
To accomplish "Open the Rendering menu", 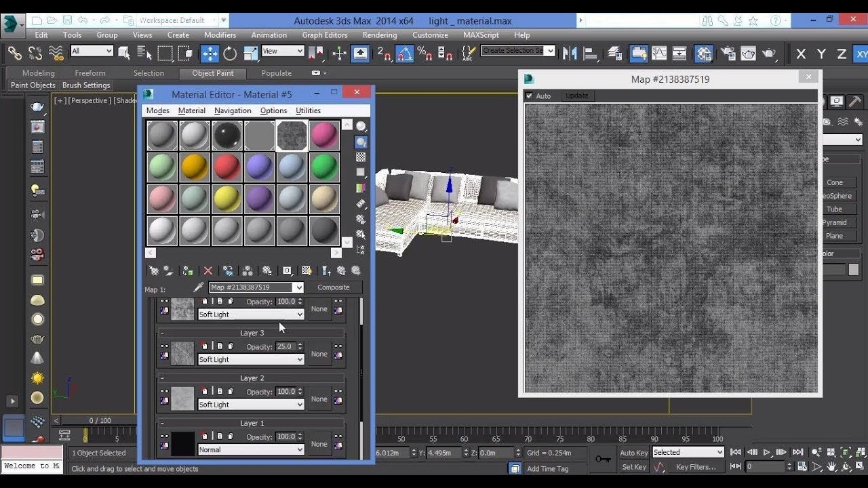I will click(380, 35).
